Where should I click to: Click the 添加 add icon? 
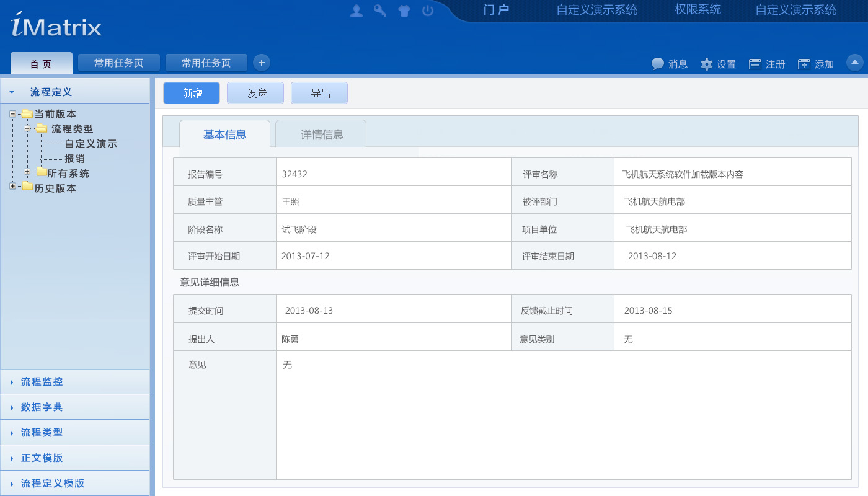pyautogui.click(x=803, y=63)
